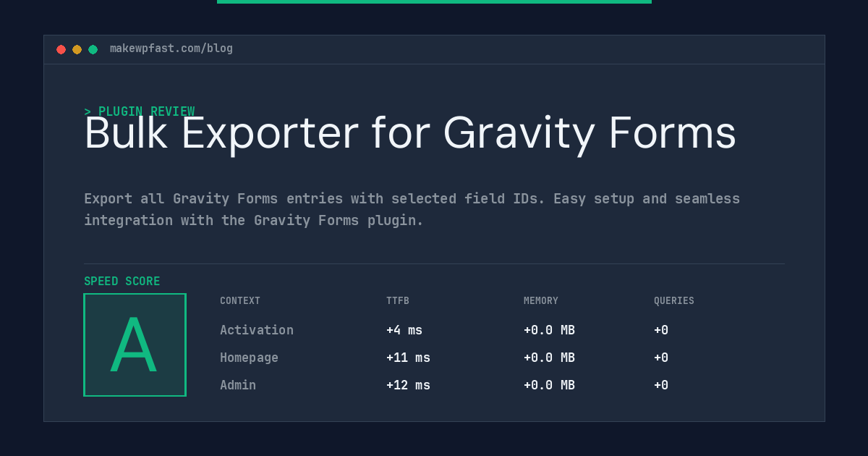The image size is (868, 456).
Task: Click the Activation memory +0.0 MB value
Action: (549, 330)
